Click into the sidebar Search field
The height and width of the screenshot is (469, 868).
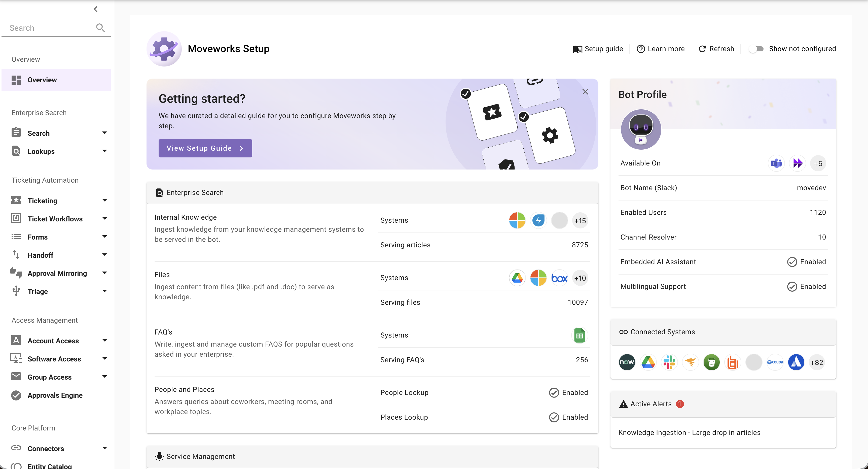(x=51, y=28)
